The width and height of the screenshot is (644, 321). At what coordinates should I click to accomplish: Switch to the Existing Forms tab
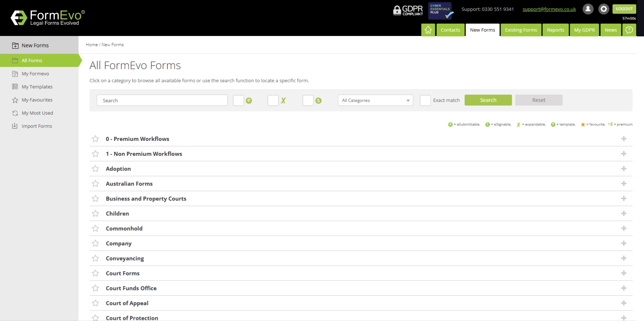pyautogui.click(x=521, y=30)
